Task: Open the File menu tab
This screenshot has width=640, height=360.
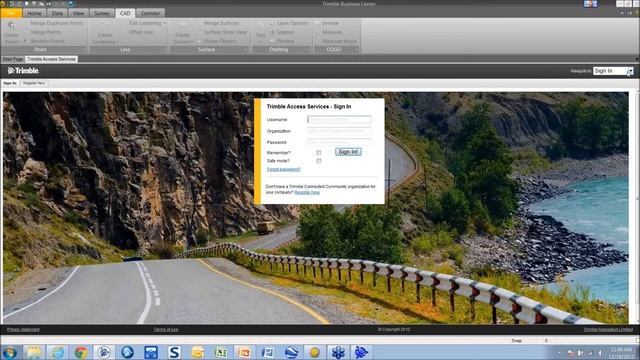Action: point(11,13)
